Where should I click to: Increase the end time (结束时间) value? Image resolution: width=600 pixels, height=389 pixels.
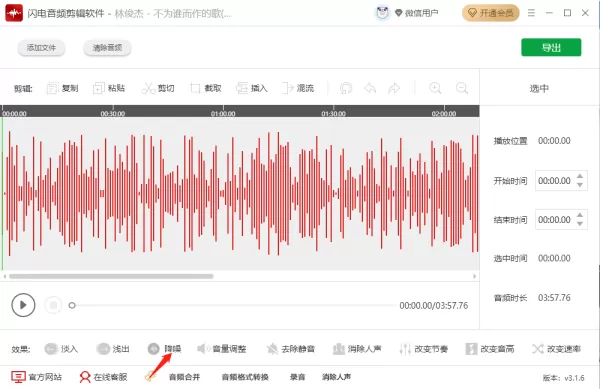tap(580, 215)
